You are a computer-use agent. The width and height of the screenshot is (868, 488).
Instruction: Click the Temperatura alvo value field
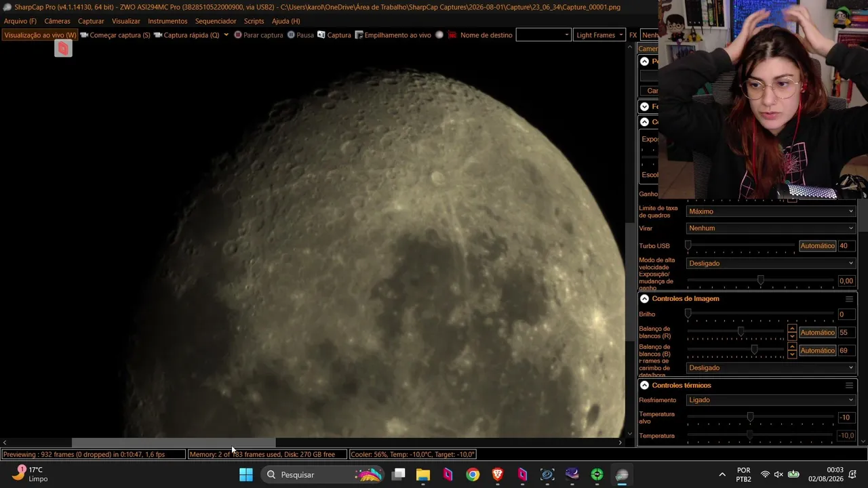click(846, 418)
